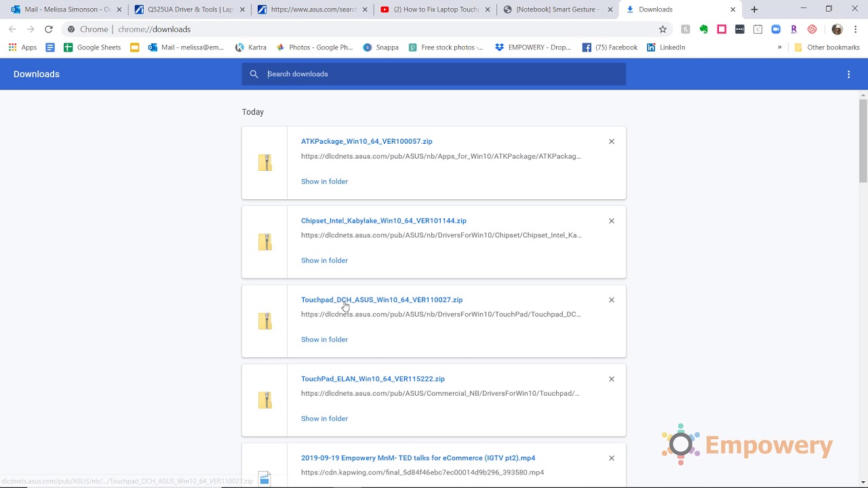Close the Mail - Melissa Simonson tab
The image size is (868, 488).
[x=119, y=9]
